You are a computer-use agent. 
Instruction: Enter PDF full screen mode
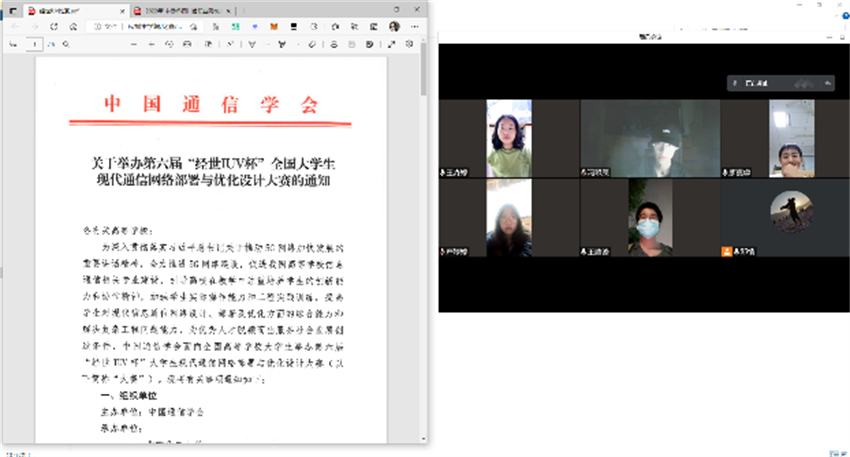[391, 44]
